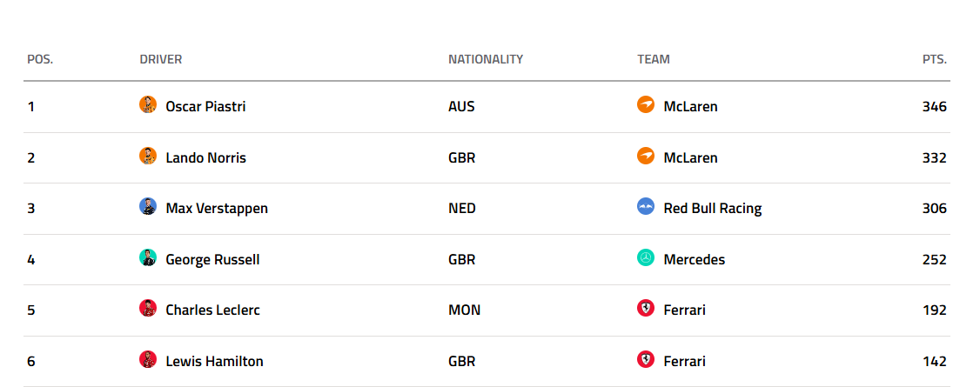
Task: Open Oscar Piastri's driver name link
Action: pyautogui.click(x=205, y=107)
